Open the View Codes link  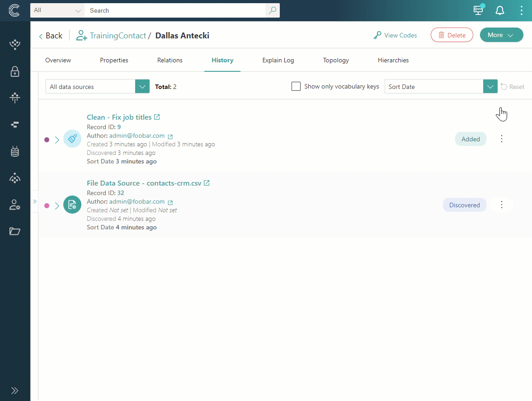[395, 35]
